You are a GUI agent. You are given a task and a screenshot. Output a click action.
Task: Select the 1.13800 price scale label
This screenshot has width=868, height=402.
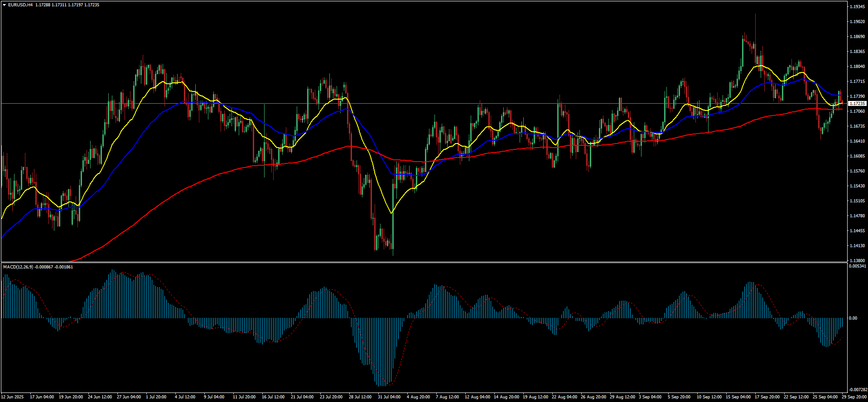pos(857,261)
